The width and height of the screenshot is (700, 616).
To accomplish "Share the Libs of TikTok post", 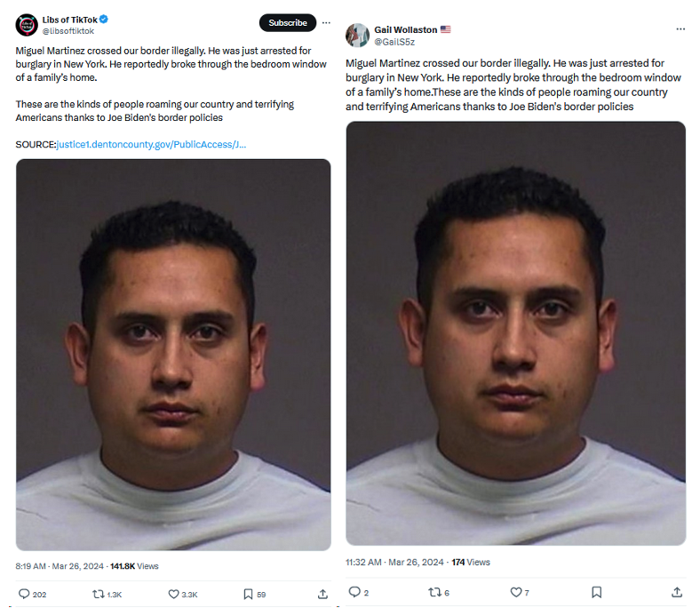I will [322, 594].
